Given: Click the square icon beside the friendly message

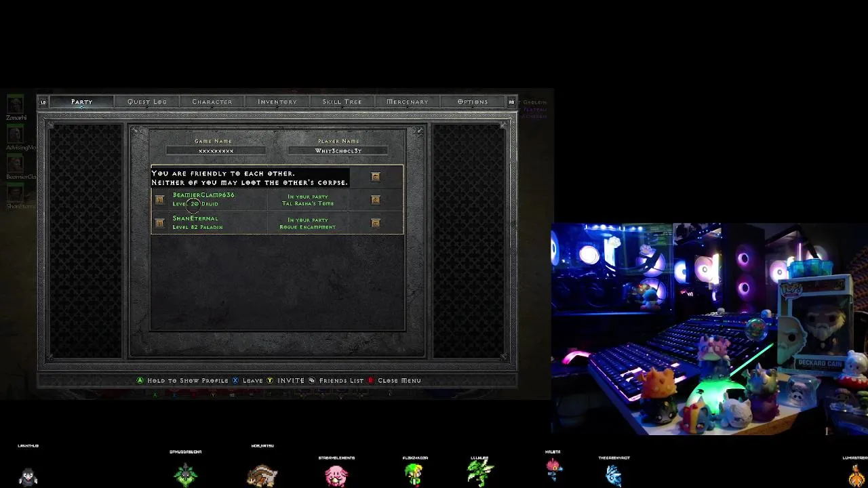Looking at the screenshot, I should point(376,177).
